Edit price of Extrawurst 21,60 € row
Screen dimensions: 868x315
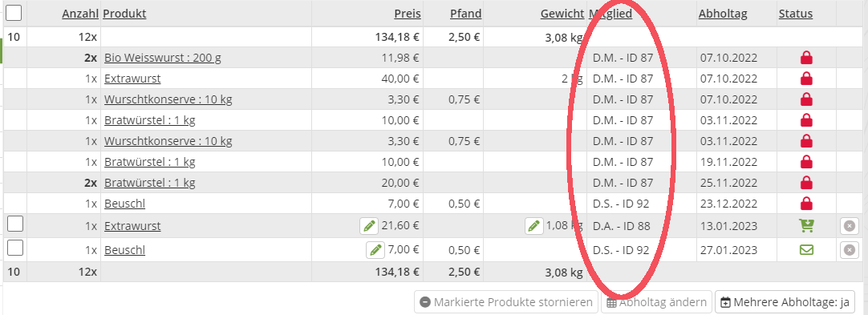[369, 226]
